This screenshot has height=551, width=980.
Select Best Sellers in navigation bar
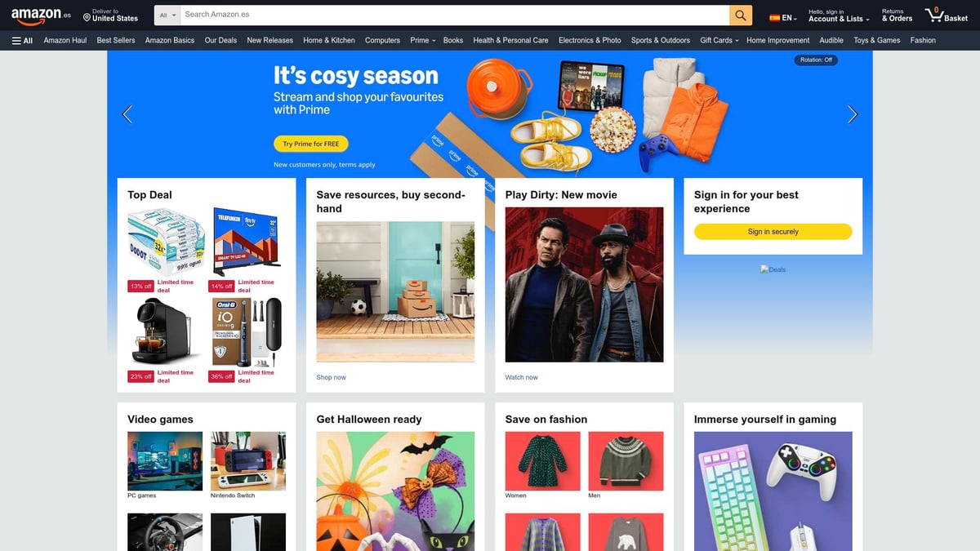[x=116, y=40]
